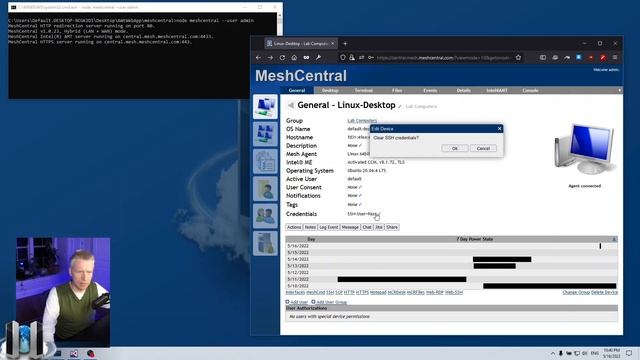This screenshot has width=640, height=360.
Task: Select the 5/14/2022 power state row
Action: 451,259
